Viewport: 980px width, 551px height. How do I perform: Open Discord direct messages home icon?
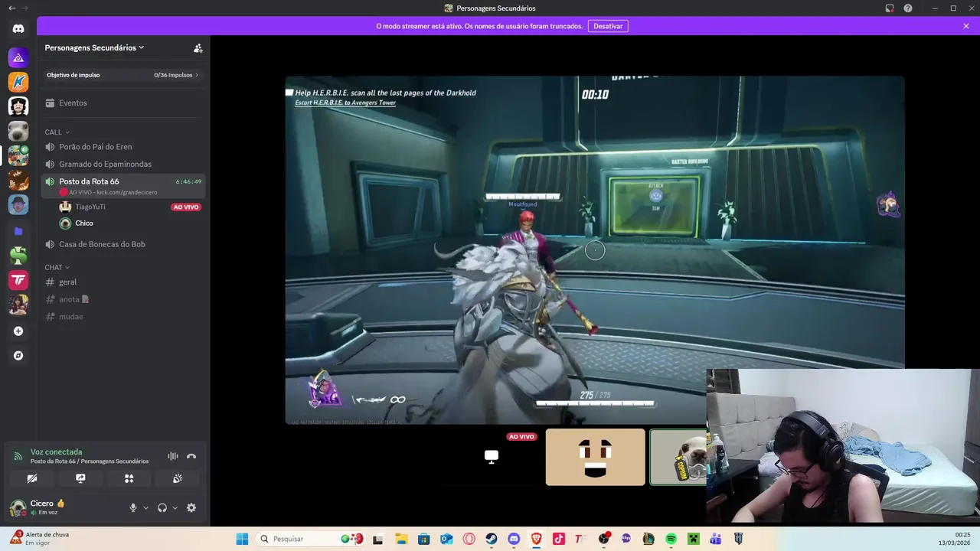coord(18,29)
